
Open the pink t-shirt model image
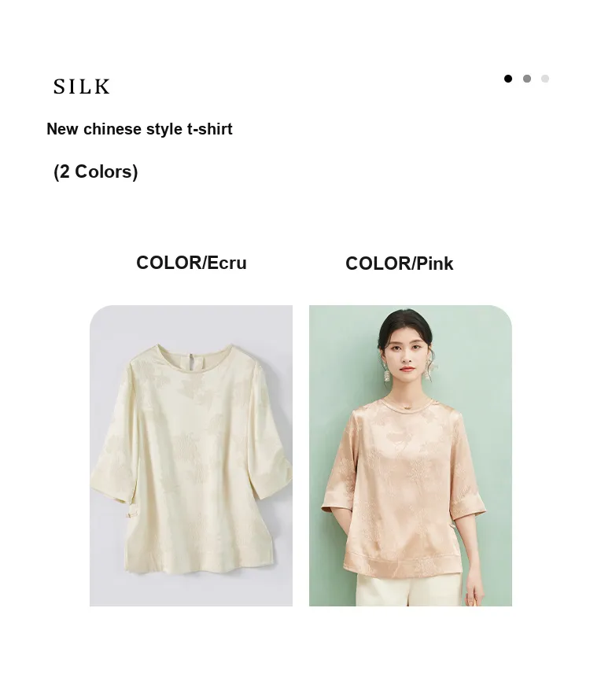point(411,456)
